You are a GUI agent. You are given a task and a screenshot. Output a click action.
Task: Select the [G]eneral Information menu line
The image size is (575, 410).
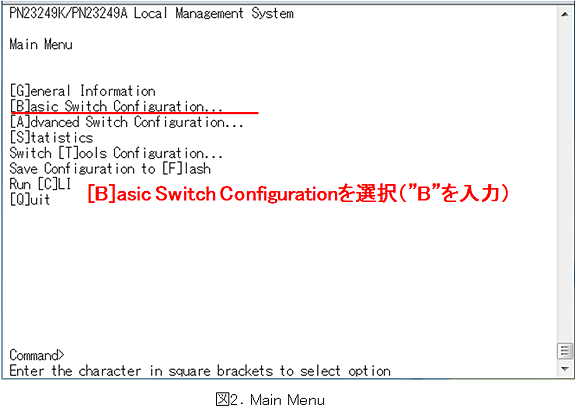(83, 91)
